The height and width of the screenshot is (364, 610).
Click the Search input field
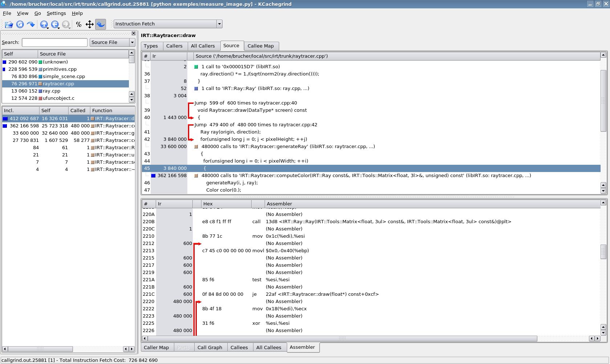(x=54, y=42)
